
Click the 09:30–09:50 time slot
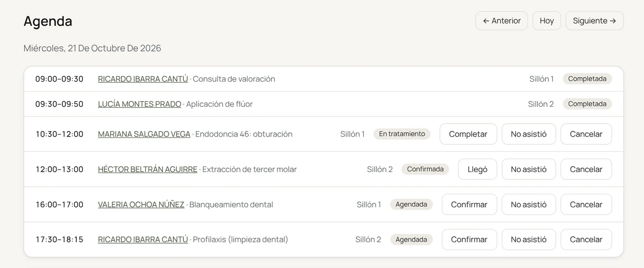click(59, 104)
